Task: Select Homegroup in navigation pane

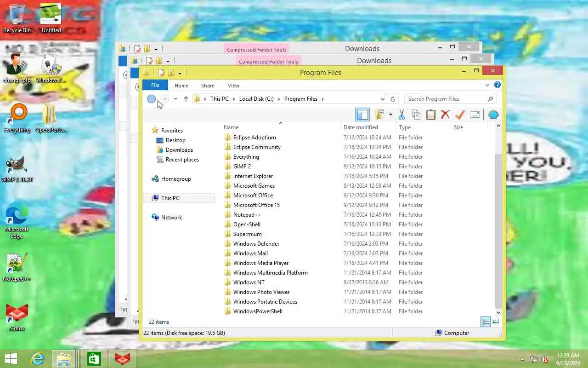Action: 176,179
